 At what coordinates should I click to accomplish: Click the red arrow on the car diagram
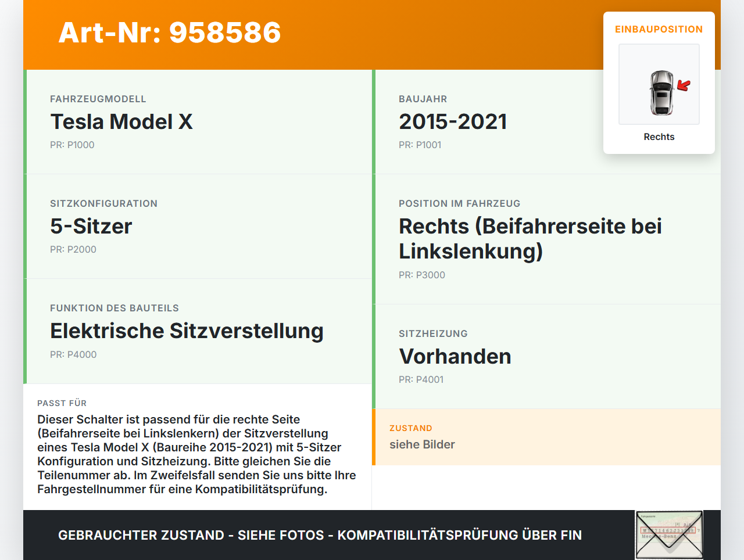[684, 85]
